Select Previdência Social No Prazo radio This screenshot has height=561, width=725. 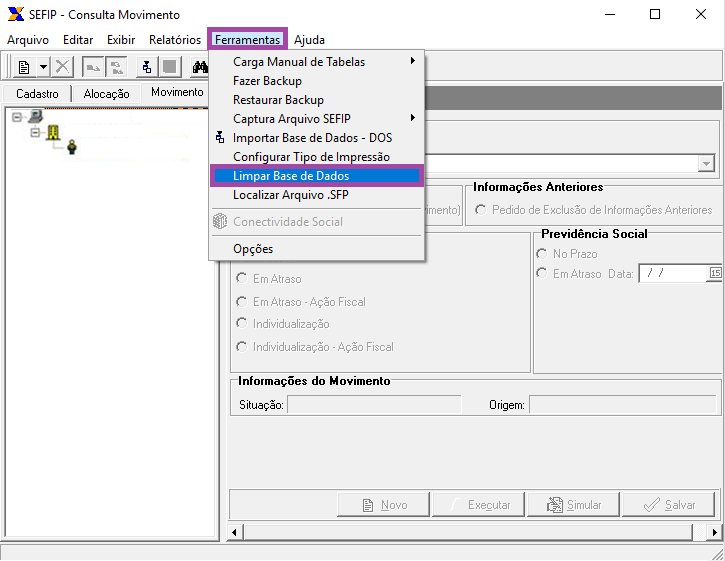(541, 253)
